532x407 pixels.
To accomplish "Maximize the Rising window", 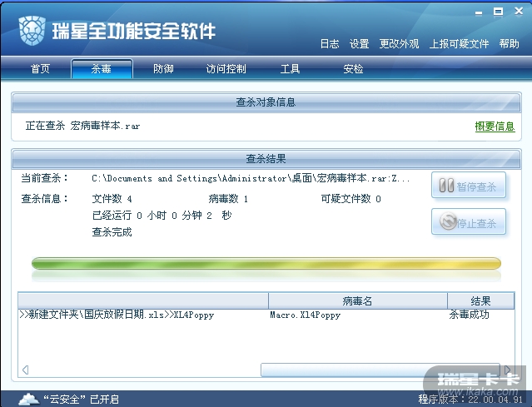I will coord(498,12).
